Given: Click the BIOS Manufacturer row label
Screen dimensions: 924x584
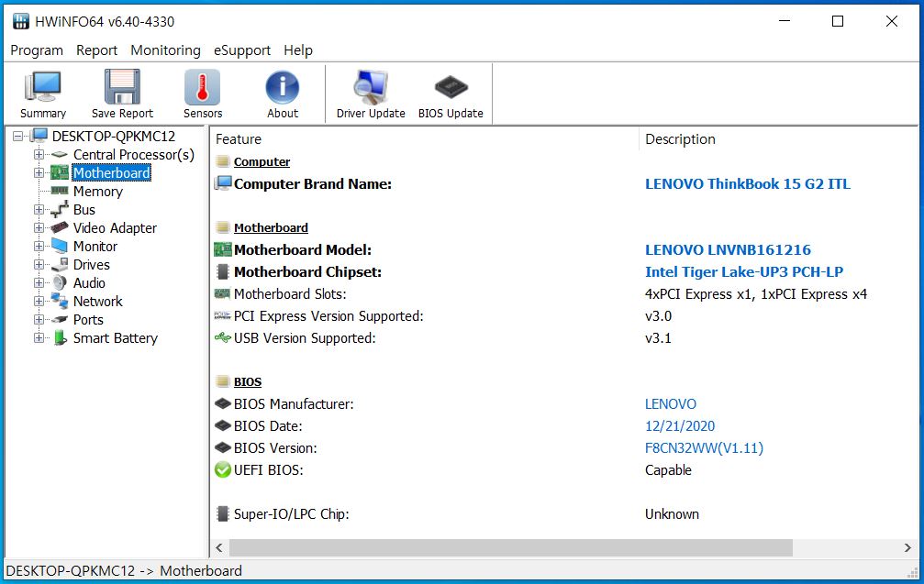Looking at the screenshot, I should [x=294, y=404].
